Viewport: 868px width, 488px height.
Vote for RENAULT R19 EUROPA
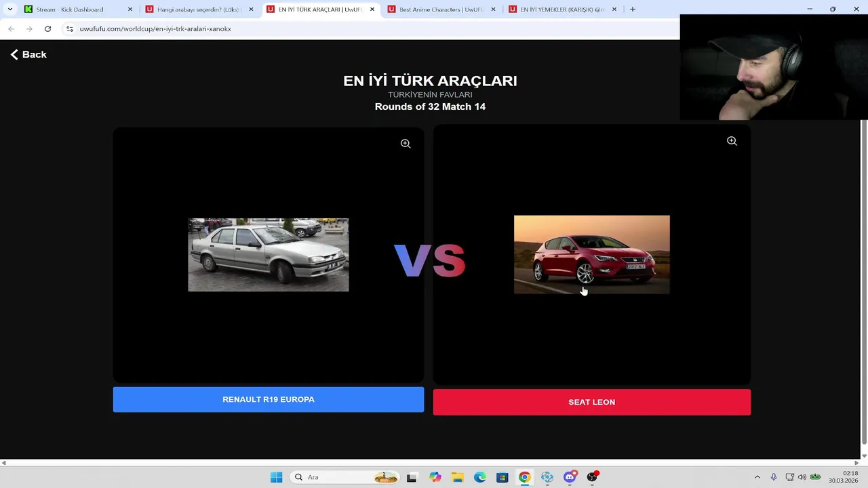pyautogui.click(x=269, y=399)
